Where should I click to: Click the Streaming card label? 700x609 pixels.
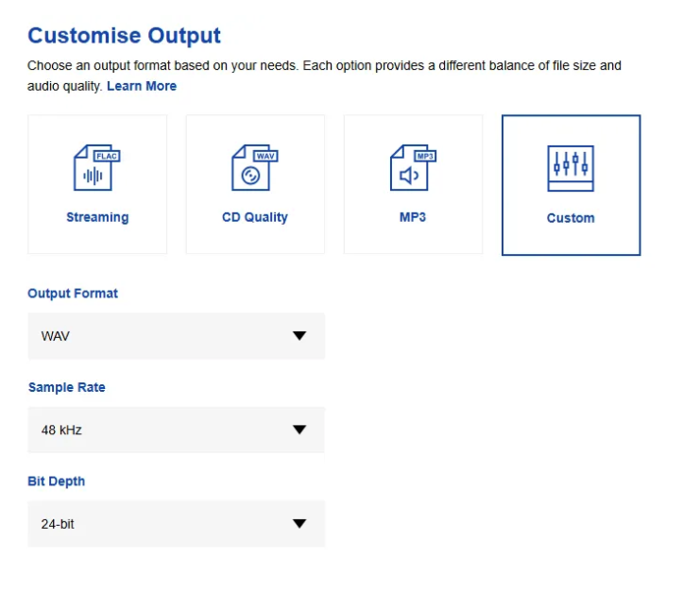(97, 217)
